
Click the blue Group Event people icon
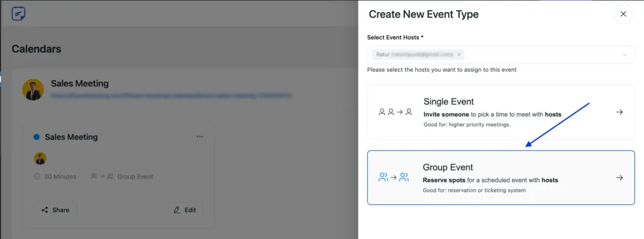(394, 177)
